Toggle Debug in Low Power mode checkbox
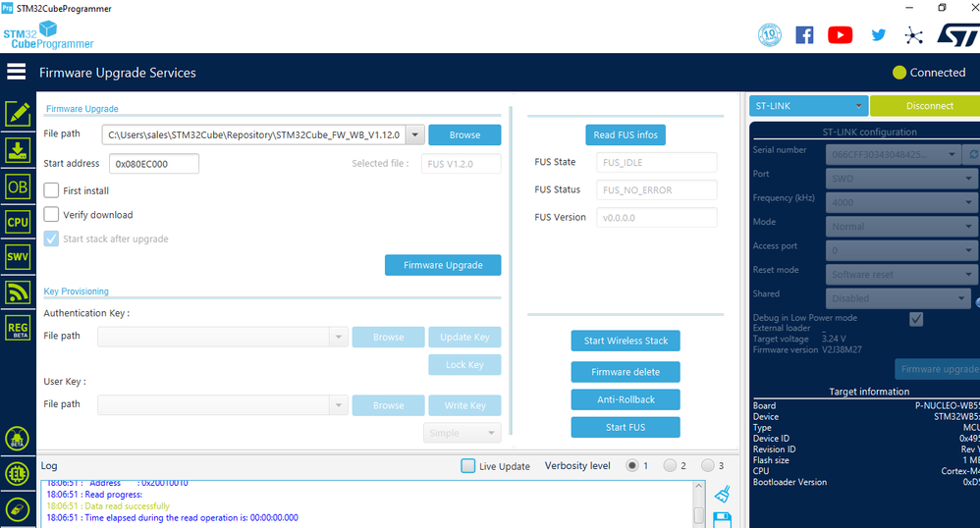 (916, 319)
